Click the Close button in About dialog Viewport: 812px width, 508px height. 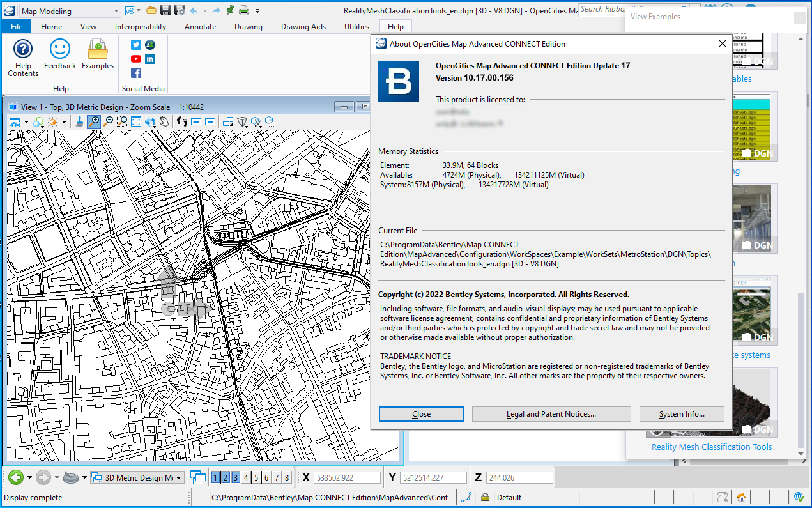tap(421, 414)
